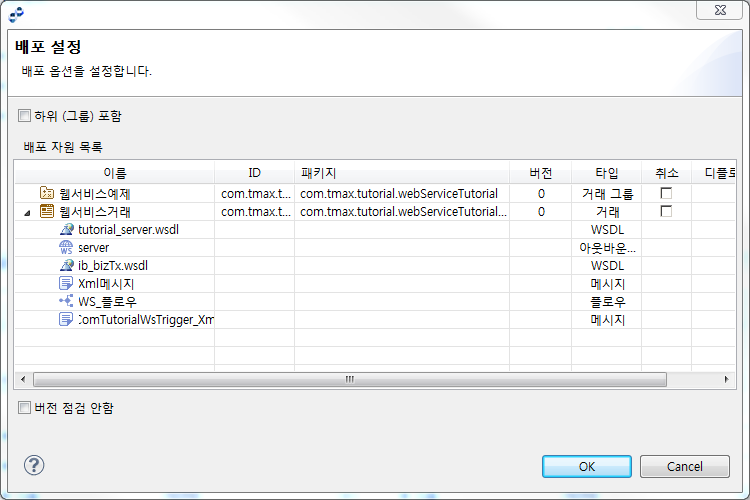Click package com.tmax.tutorial.webServiceTutorial of 웹서비스예제
The image size is (750, 500).
point(399,194)
